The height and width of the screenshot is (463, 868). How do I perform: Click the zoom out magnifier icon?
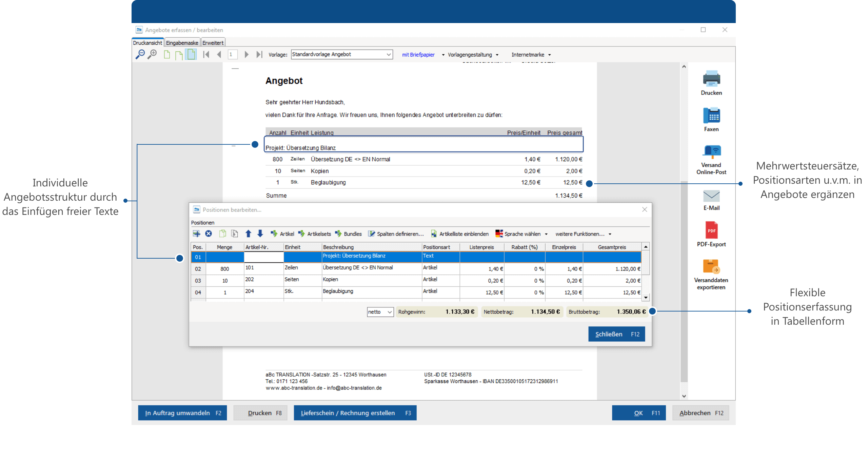[x=140, y=54]
